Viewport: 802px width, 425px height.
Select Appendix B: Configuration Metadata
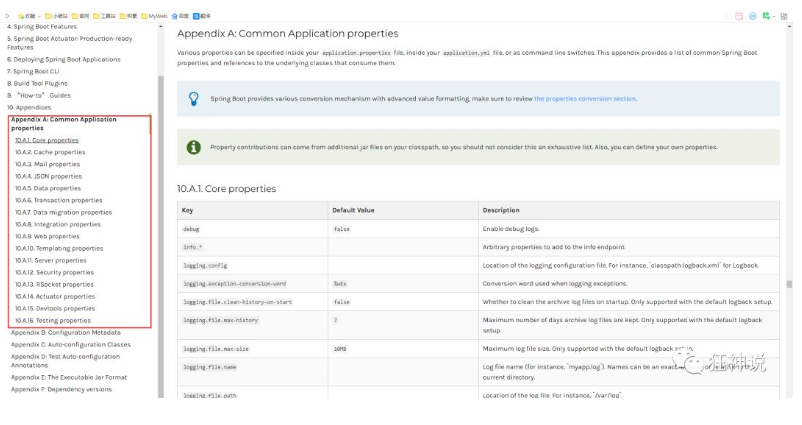click(x=65, y=332)
